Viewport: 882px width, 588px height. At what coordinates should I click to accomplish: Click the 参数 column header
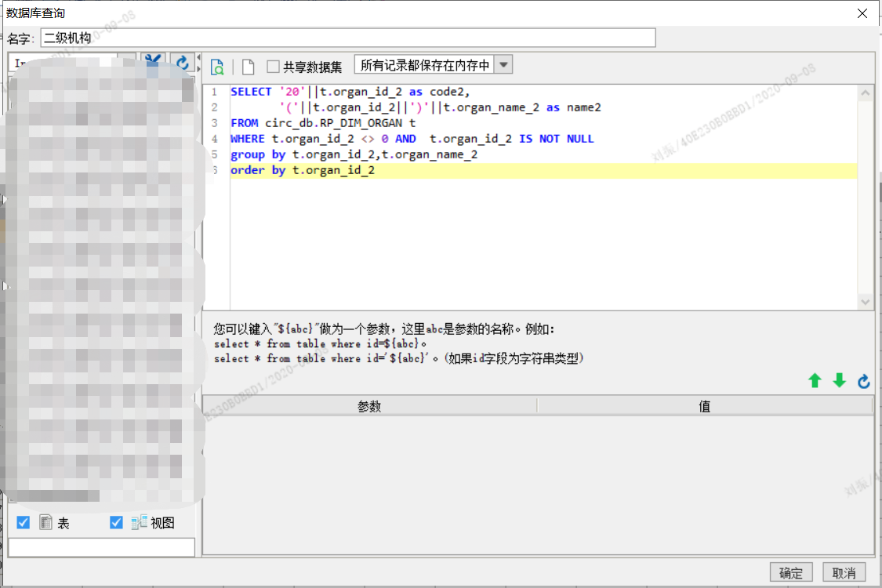coord(369,405)
